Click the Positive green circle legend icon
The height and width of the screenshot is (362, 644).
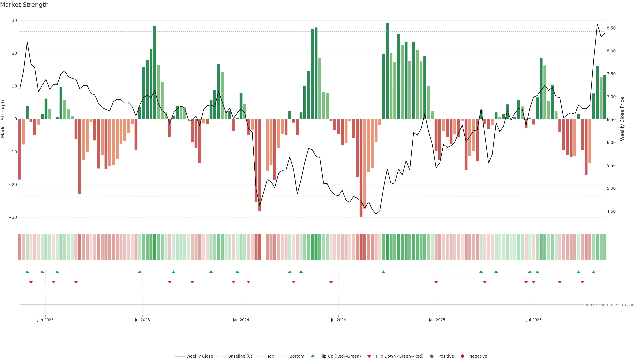pyautogui.click(x=432, y=356)
